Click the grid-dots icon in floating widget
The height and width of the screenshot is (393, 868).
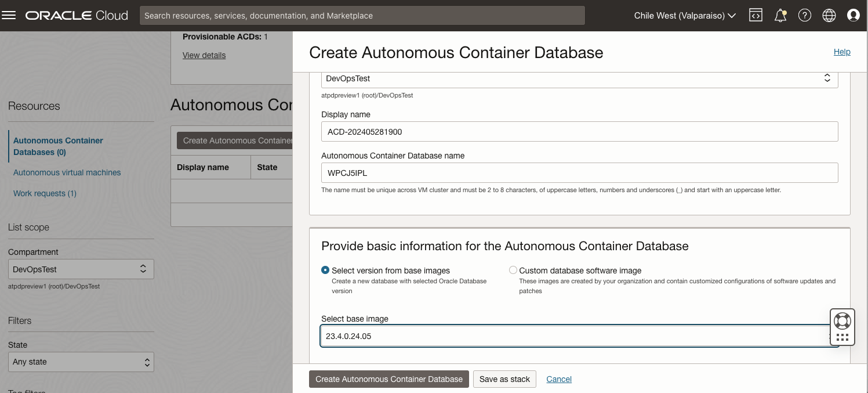842,337
